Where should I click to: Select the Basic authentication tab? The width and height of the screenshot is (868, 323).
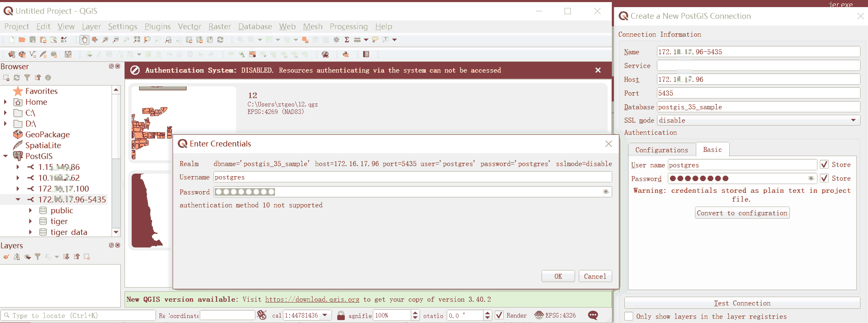pos(712,149)
